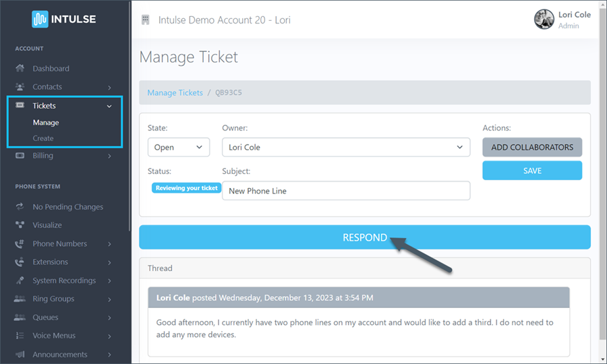The image size is (607, 364).
Task: Open the No Pending Changes item
Action: [67, 206]
